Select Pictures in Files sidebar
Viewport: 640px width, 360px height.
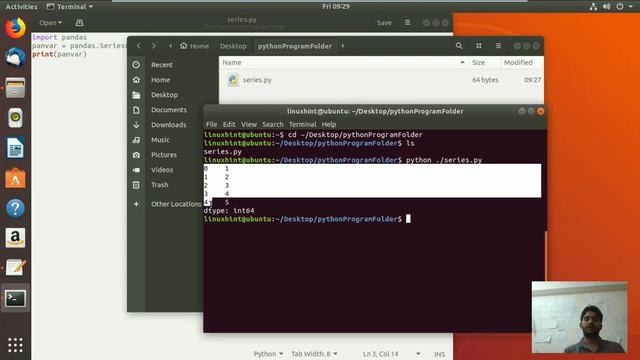164,155
